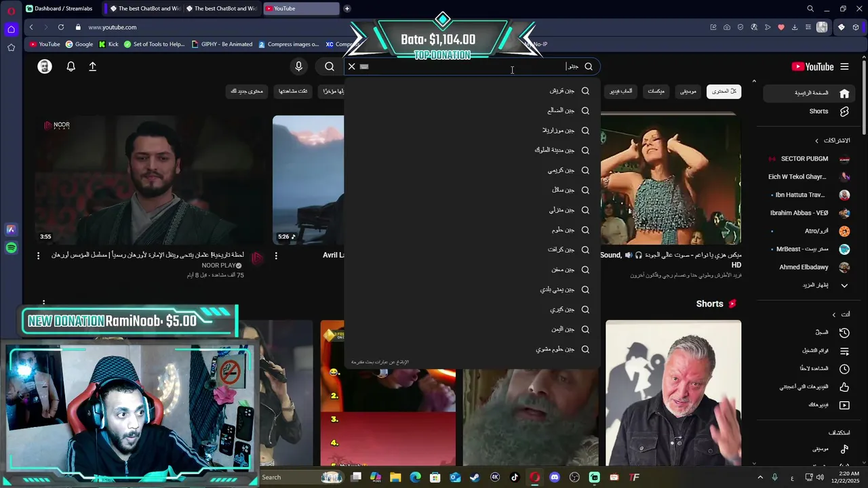
Task: Open Watch Later clock entry in sidebar
Action: [x=808, y=369]
